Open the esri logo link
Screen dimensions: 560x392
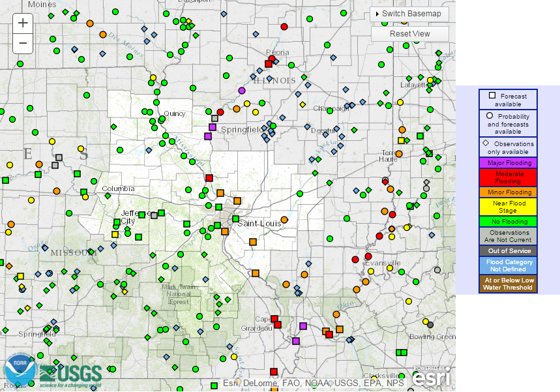(x=431, y=376)
